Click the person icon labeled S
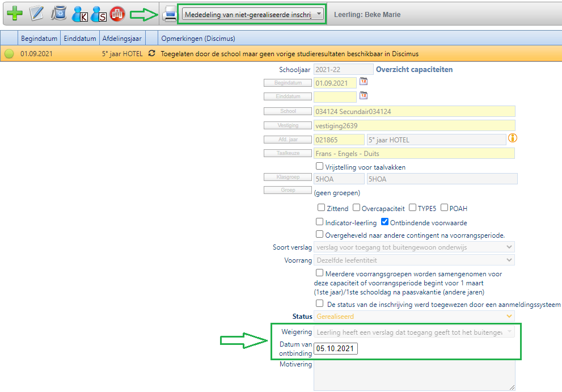The width and height of the screenshot is (562, 392). pos(99,14)
